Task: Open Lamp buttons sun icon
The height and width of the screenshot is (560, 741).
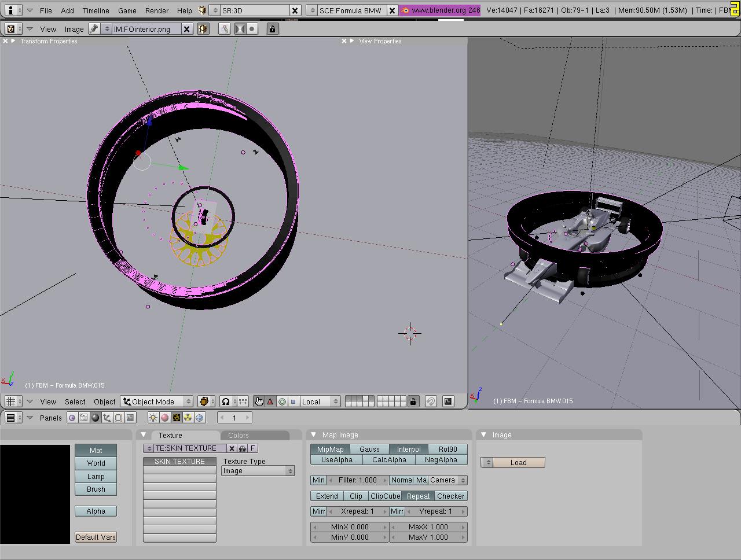Action: tap(153, 418)
